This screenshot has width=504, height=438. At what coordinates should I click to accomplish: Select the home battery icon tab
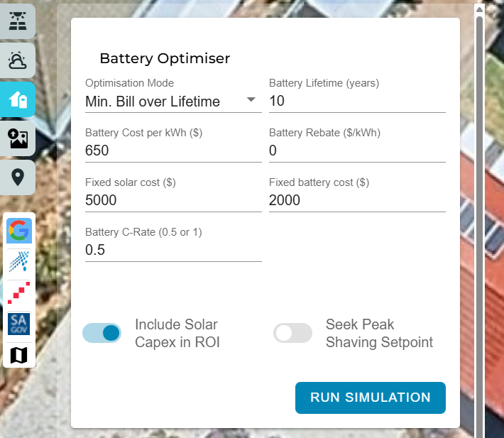point(17,99)
